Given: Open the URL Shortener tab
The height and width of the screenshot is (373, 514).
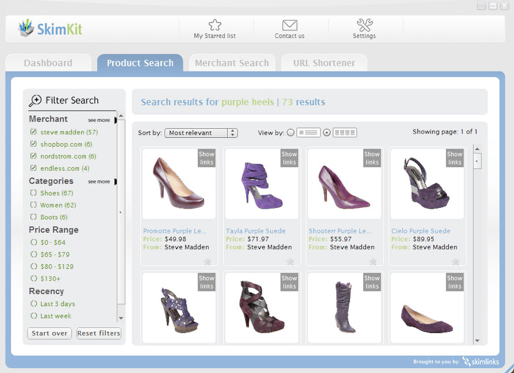Looking at the screenshot, I should click(x=324, y=63).
